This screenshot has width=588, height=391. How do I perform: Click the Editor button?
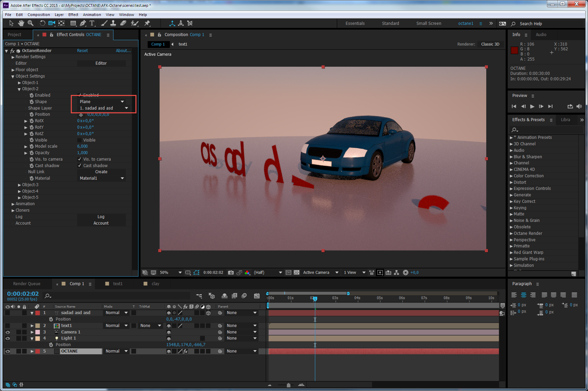coord(101,63)
